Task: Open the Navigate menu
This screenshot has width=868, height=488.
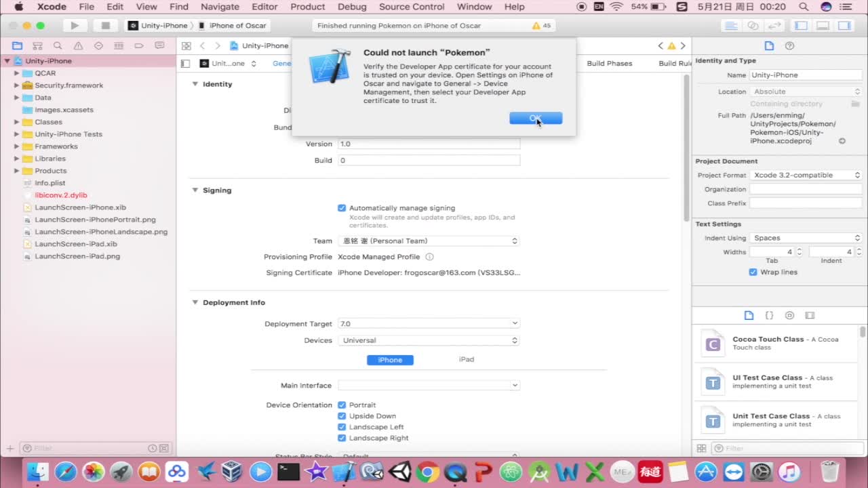Action: [x=220, y=7]
